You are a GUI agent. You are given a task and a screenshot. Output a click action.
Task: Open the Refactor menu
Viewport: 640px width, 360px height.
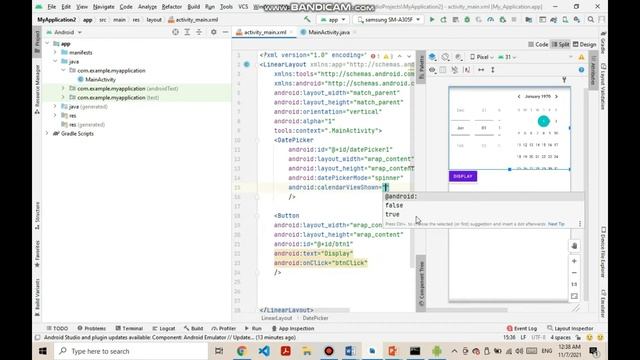[x=171, y=7]
